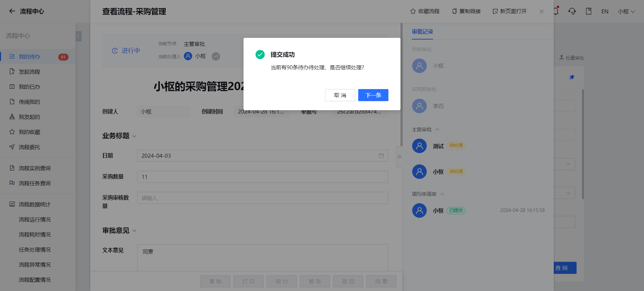Image resolution: width=644 pixels, height=291 pixels.
Task: Select 流程运行情况 in the sidebar
Action: (x=35, y=219)
